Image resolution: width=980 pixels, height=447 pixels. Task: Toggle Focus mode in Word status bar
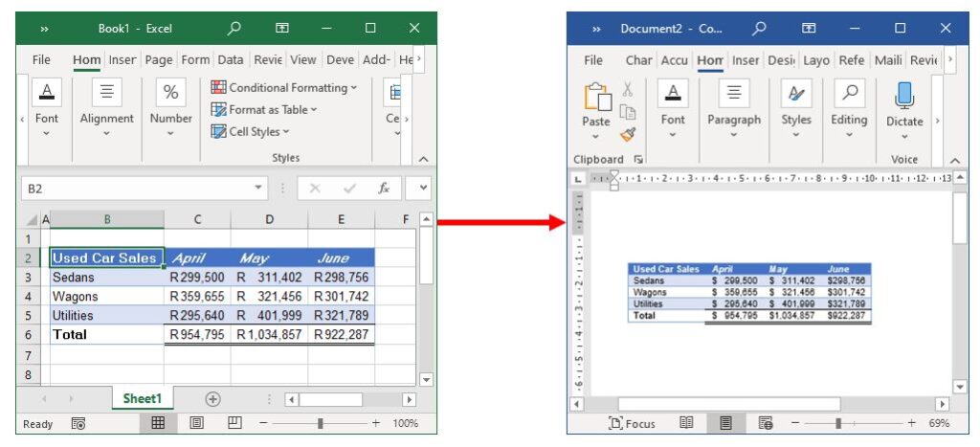click(x=632, y=423)
